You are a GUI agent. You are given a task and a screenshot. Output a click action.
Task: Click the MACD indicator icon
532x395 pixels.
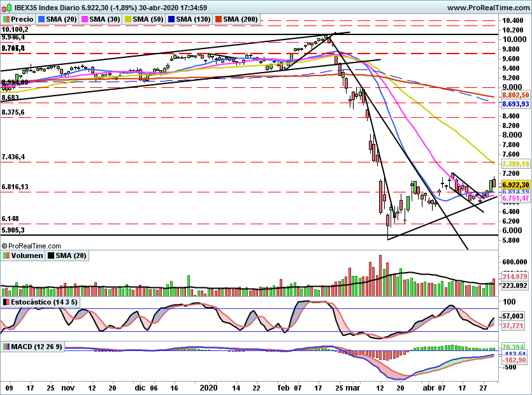[x=6, y=347]
